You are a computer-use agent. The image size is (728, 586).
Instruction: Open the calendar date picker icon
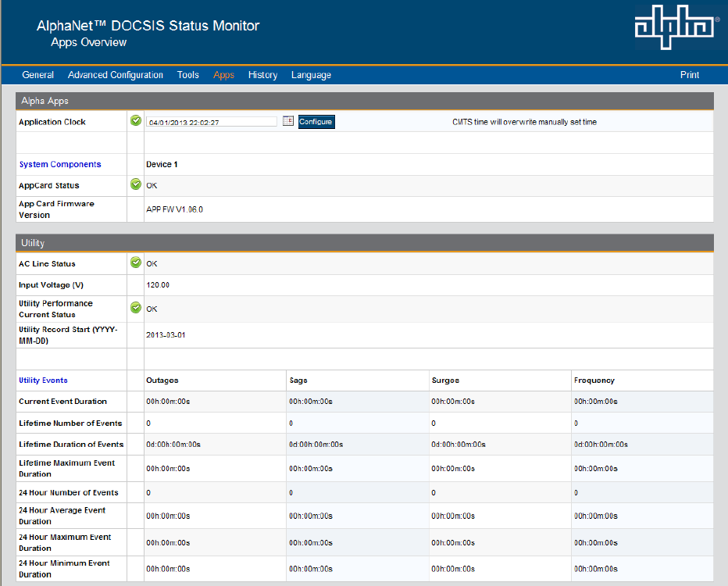click(288, 121)
